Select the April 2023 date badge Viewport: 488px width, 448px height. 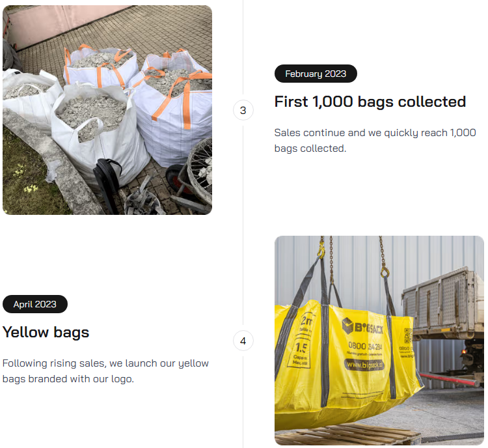coord(35,304)
